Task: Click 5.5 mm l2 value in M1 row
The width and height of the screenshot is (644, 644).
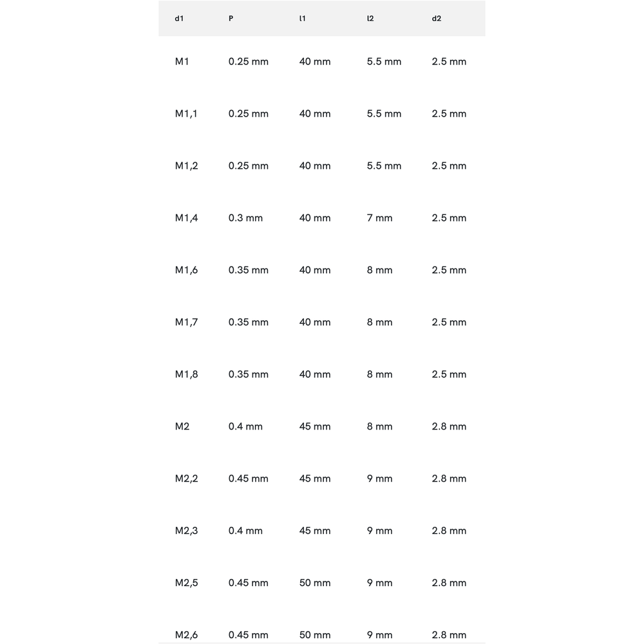Action: click(x=384, y=62)
